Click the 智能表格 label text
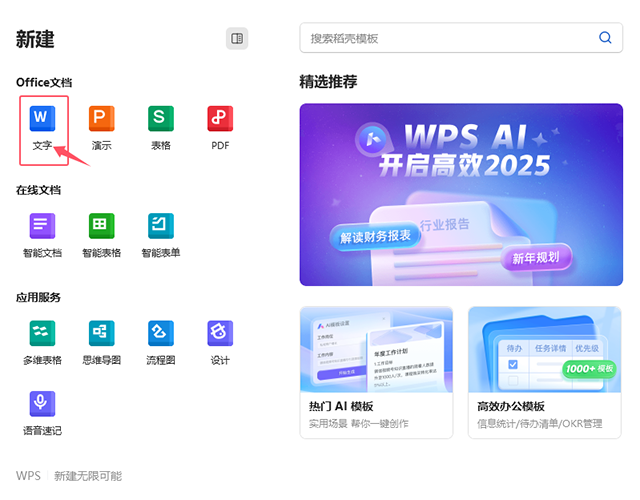Viewport: 640px width, 500px height. 102,253
